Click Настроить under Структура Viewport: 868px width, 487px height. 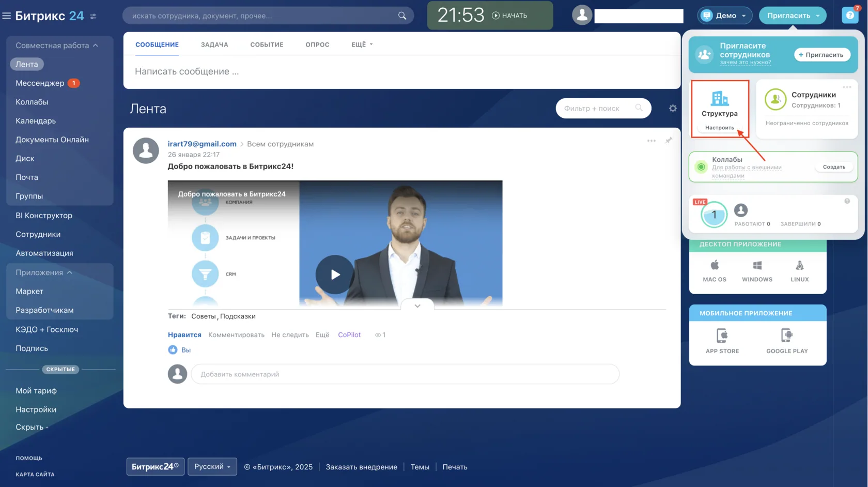click(x=719, y=128)
